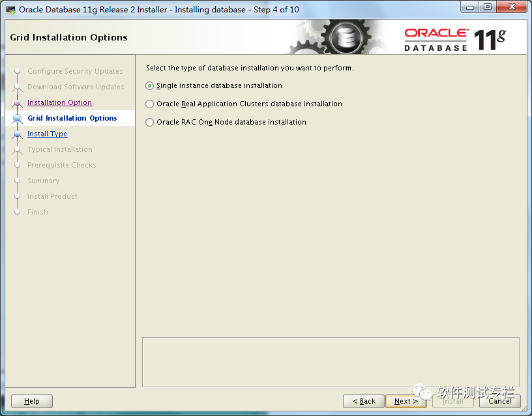Click the Installation Option step marker icon
This screenshot has height=416, width=532.
18,102
